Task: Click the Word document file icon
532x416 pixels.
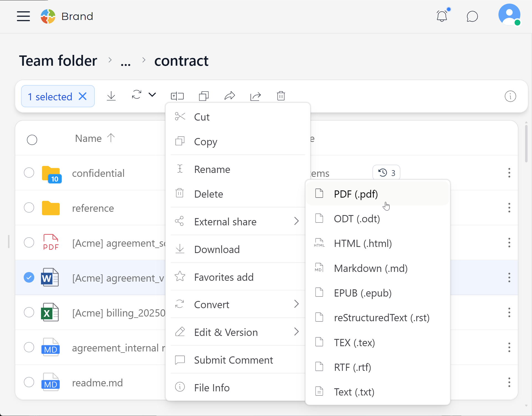Action: click(x=50, y=277)
